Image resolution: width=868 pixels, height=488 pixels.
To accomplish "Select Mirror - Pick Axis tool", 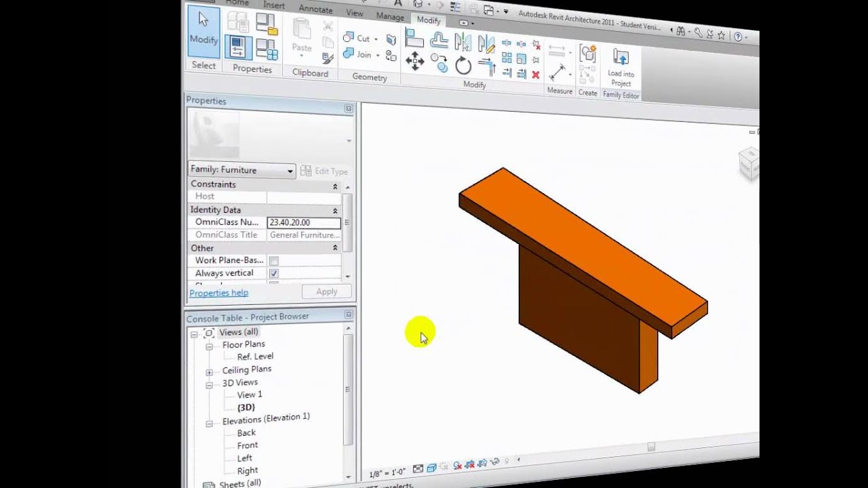I will [462, 41].
